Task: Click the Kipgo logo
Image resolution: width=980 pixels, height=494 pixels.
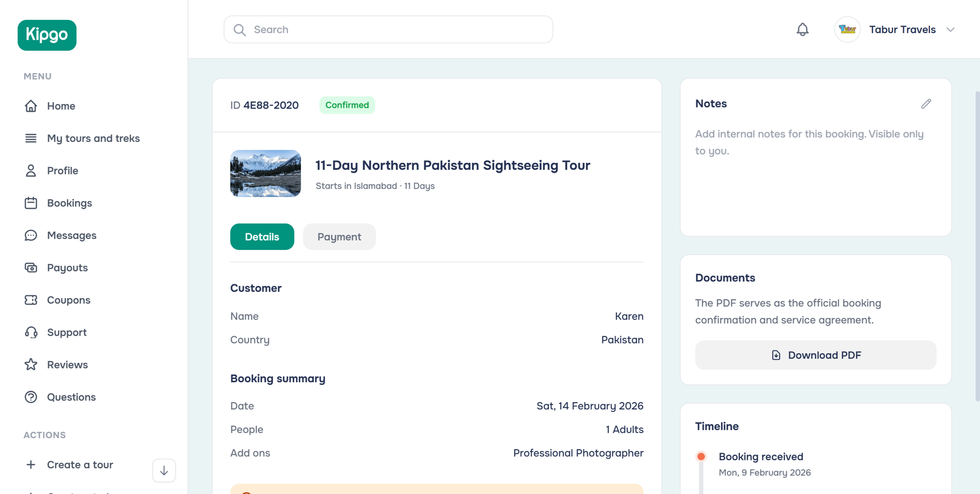Action: click(x=47, y=35)
